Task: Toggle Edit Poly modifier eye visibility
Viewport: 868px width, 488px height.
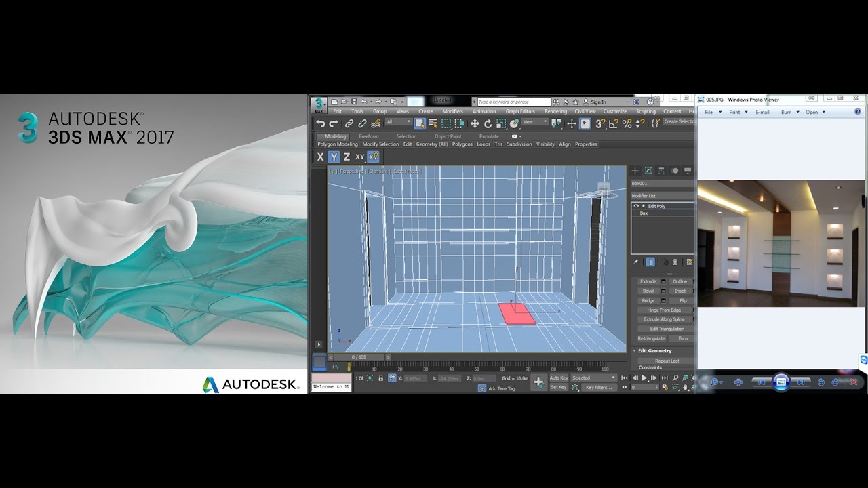Action: (636, 206)
